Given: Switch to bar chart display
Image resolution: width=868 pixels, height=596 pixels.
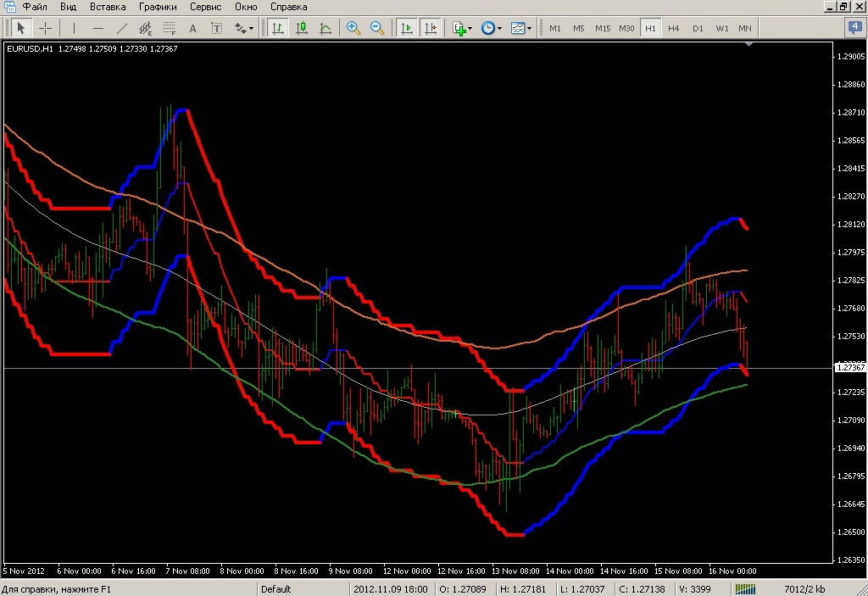Looking at the screenshot, I should point(277,28).
